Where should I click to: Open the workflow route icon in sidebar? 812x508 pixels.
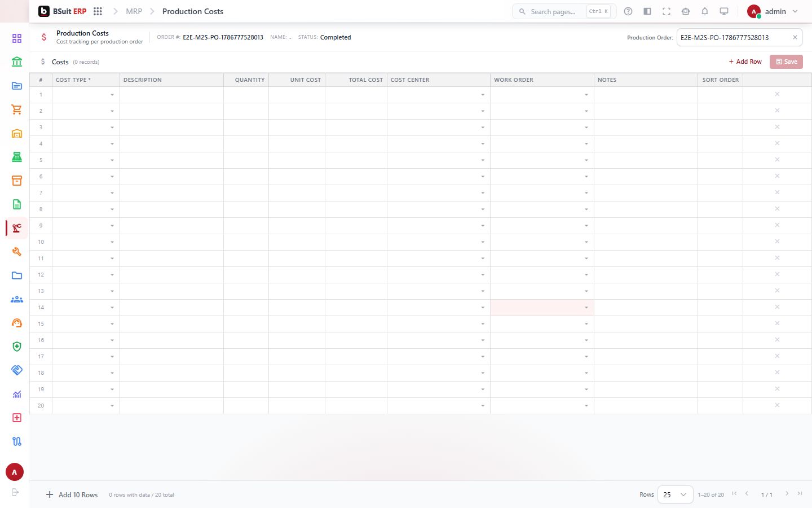(17, 441)
